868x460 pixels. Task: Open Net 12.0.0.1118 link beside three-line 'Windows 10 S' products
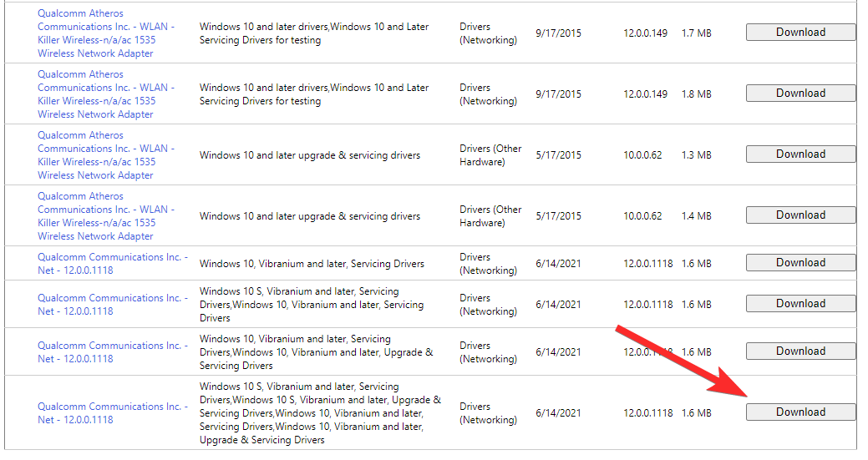coord(113,305)
